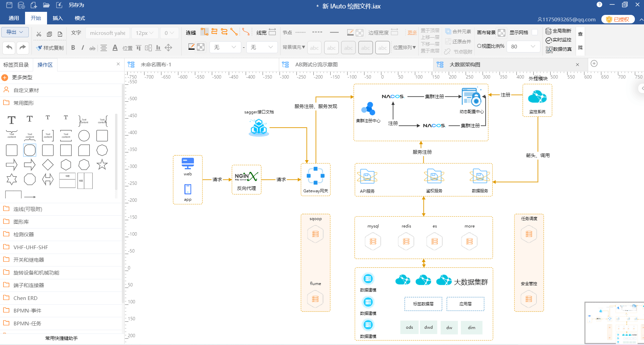Click the 另存为 save-as button
This screenshot has height=345, width=644.
point(76,5)
